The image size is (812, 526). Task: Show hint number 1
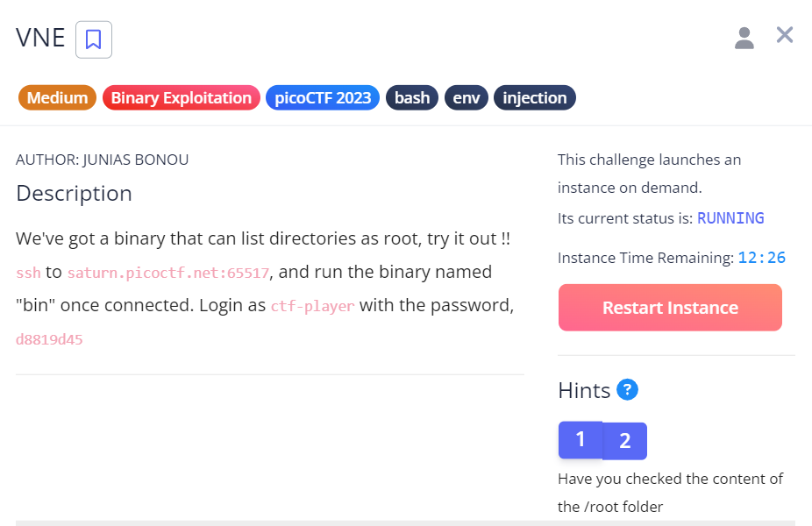581,440
